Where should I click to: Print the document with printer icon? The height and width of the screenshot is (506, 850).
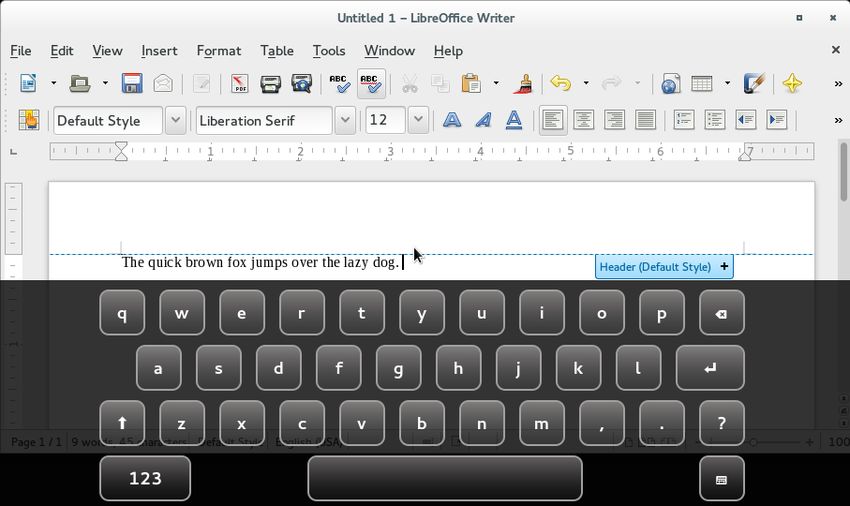(270, 84)
